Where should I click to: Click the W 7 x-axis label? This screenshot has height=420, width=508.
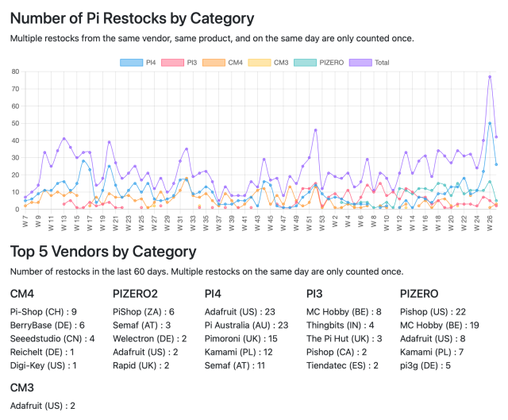(x=25, y=219)
